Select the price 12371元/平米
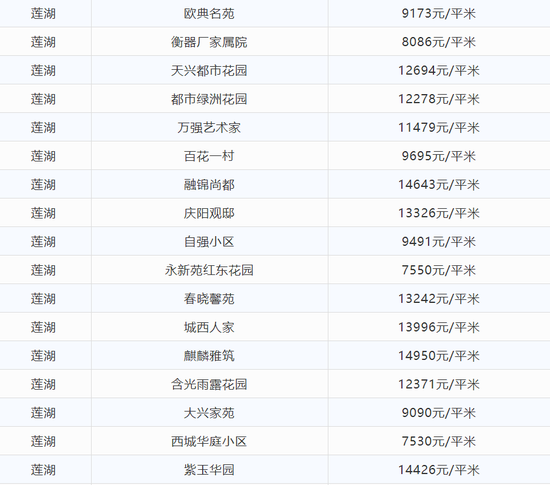This screenshot has width=550, height=485. click(x=439, y=385)
